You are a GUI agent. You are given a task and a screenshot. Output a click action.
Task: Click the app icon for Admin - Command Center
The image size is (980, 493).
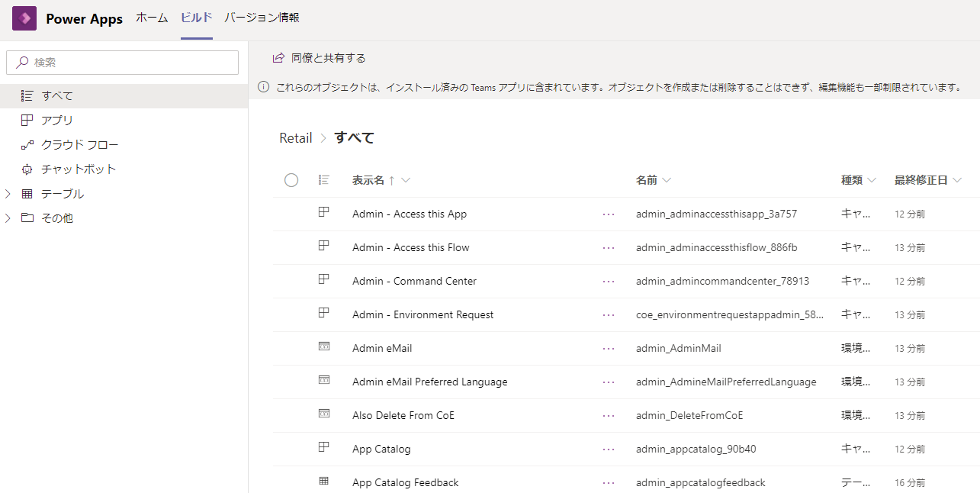(323, 280)
